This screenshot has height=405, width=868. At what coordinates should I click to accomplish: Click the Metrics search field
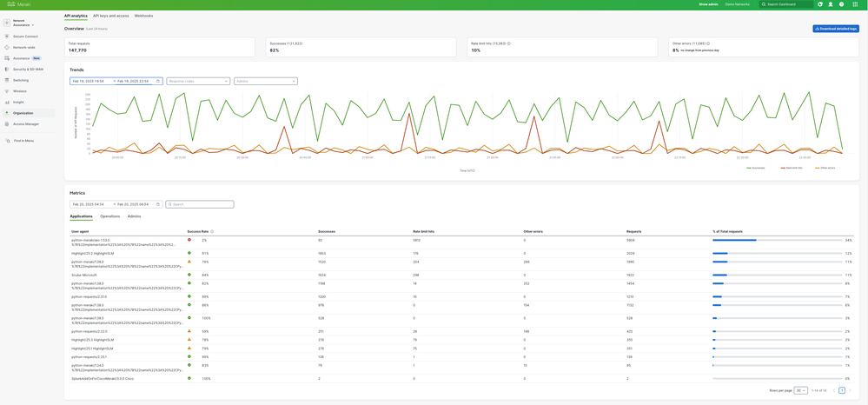click(200, 204)
